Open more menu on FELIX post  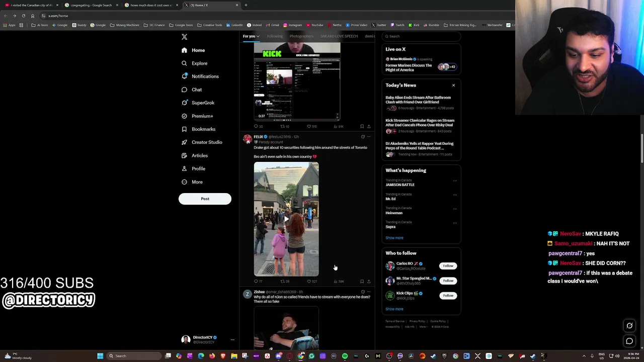[369, 137]
